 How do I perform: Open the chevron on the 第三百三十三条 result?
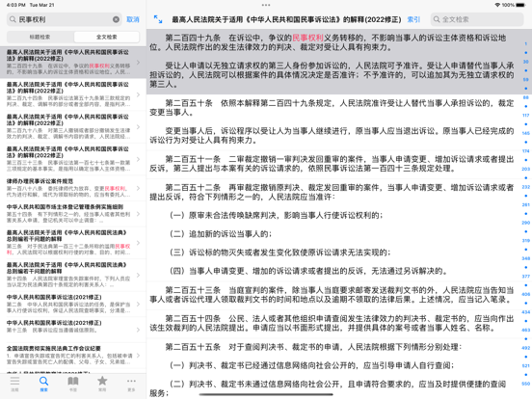pos(138,159)
